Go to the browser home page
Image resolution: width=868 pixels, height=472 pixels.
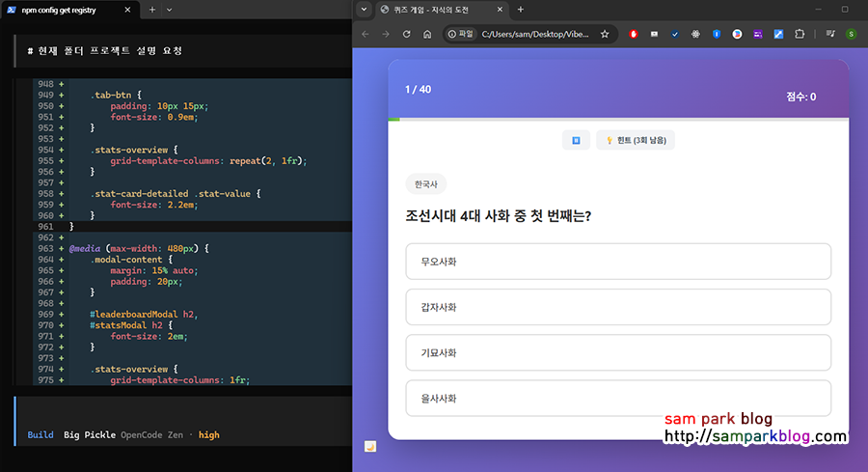[427, 35]
